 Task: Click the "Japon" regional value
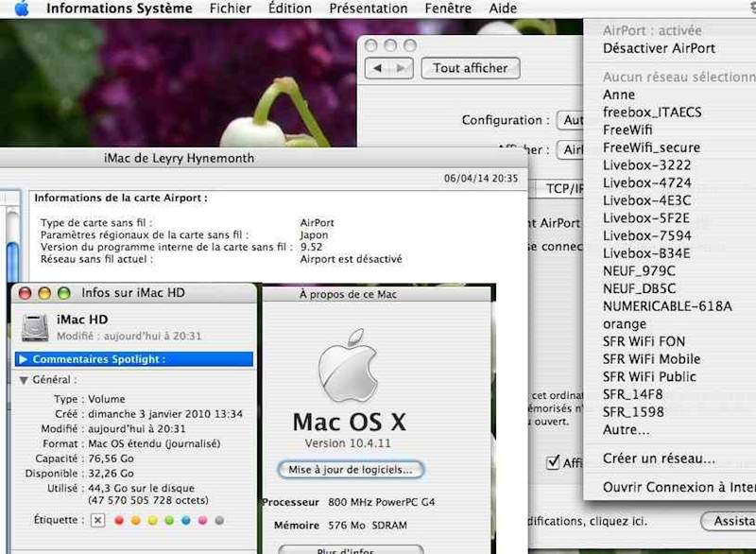[314, 235]
